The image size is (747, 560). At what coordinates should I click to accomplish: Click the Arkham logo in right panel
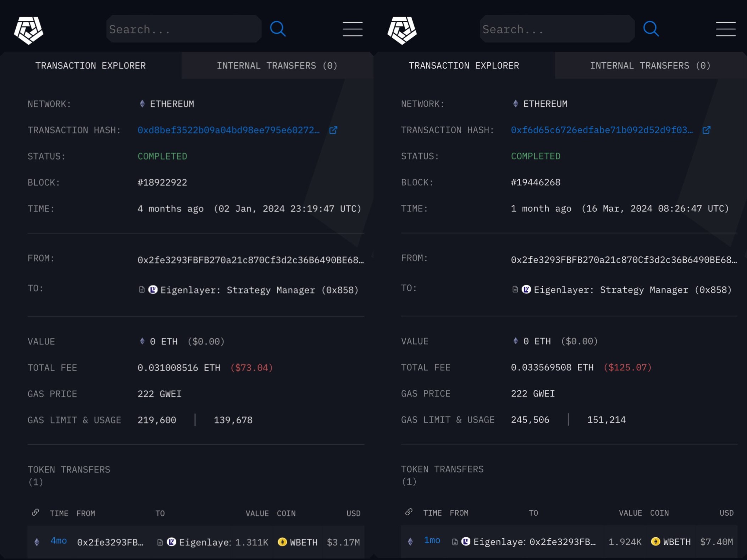[x=402, y=30]
